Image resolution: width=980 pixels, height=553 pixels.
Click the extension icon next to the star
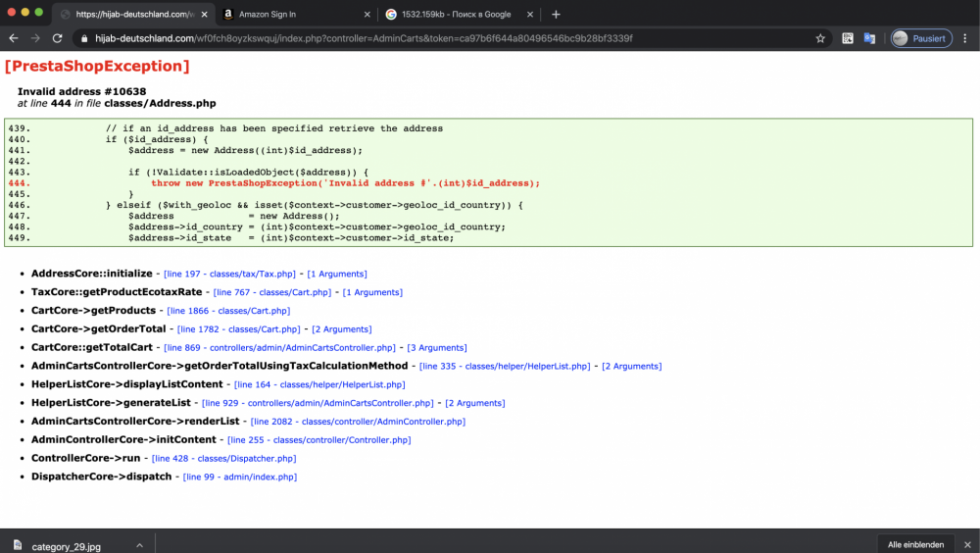pyautogui.click(x=847, y=38)
